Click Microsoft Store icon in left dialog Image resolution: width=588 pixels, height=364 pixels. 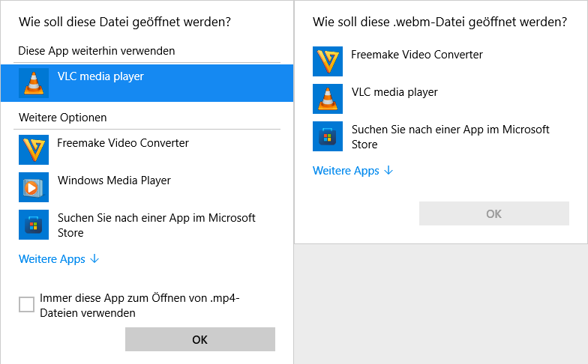[x=34, y=225]
